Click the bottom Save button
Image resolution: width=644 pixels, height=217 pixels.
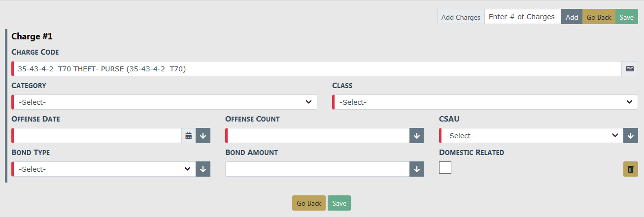tap(339, 203)
